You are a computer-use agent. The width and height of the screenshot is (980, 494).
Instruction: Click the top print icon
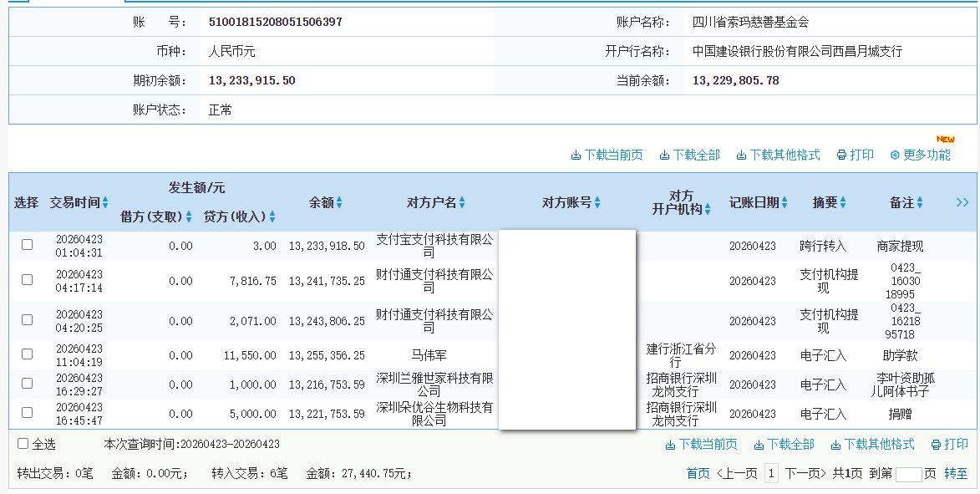[x=841, y=155]
